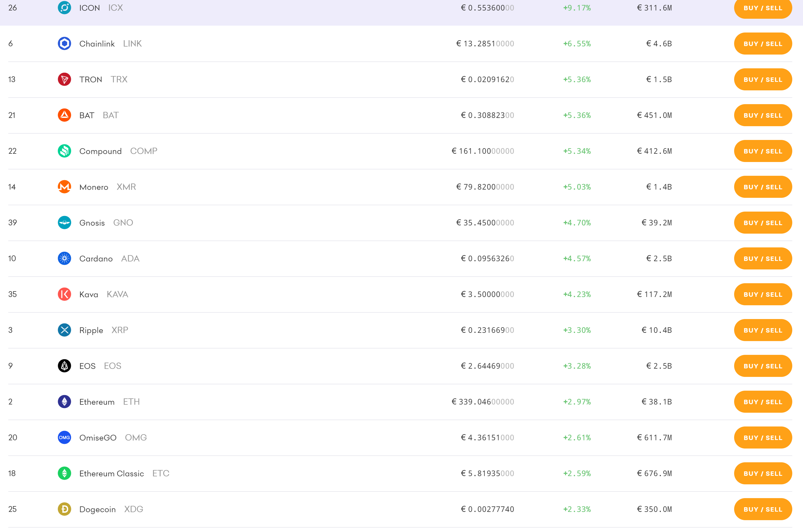Screen dimensions: 803x532
Task: Buy or sell Compound COMP
Action: [763, 151]
